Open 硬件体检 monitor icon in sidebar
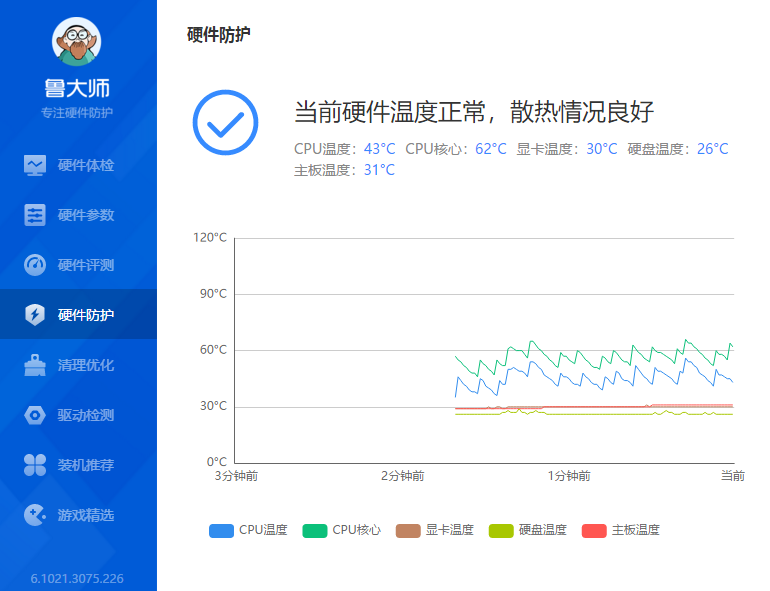The height and width of the screenshot is (591, 770). click(x=35, y=165)
